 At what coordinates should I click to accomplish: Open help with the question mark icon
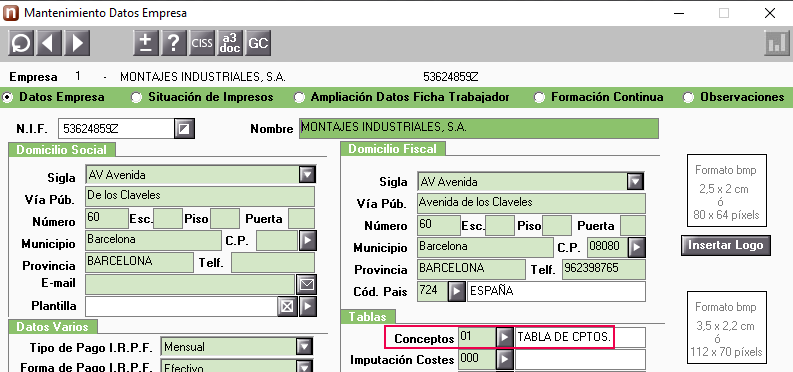(173, 43)
